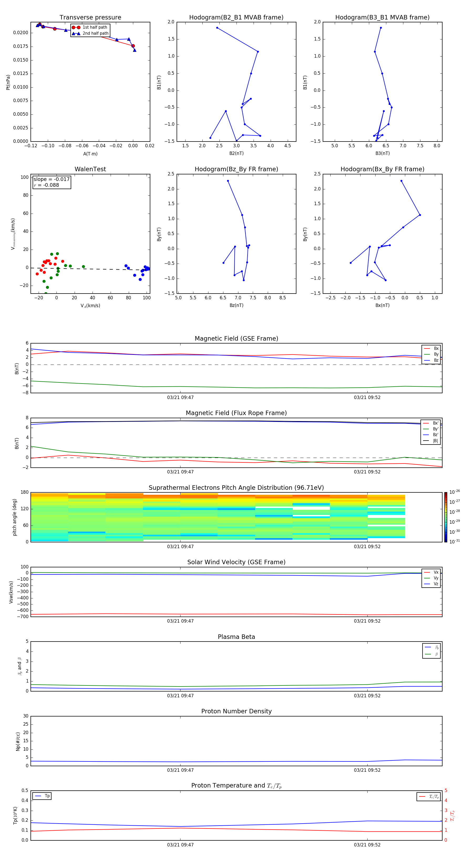Click the Magnetic Field (Flux Rope Frame) title
Image resolution: width=473 pixels, height=868 pixels.
(x=236, y=413)
